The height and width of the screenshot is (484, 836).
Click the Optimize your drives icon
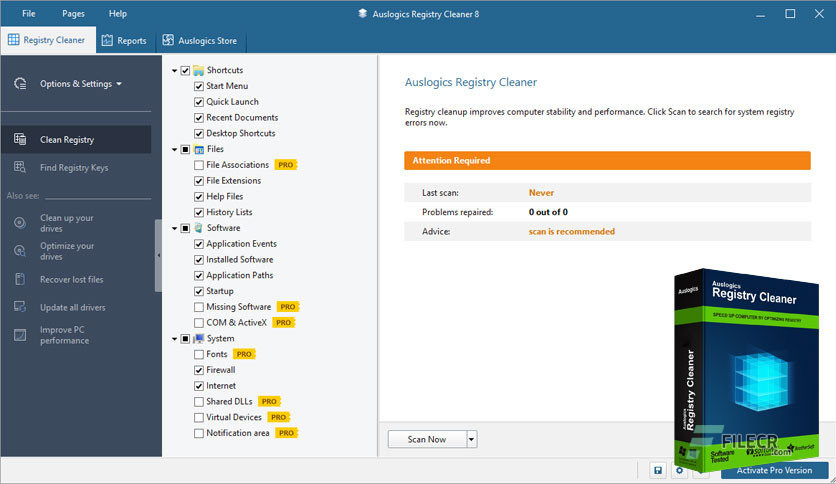point(20,251)
